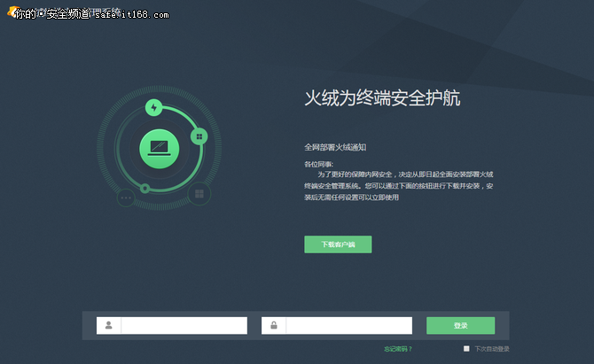
Task: Click the user icon in username field
Action: point(109,325)
